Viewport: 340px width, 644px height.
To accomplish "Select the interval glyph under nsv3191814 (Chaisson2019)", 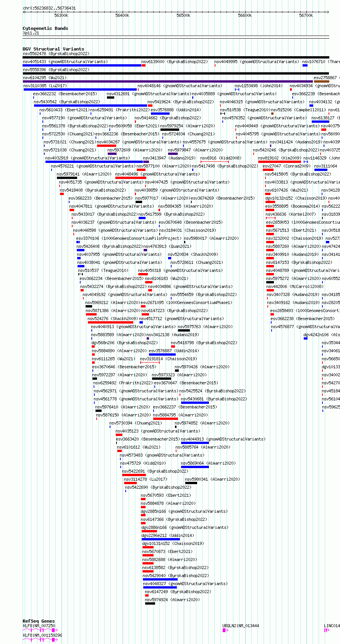I will click(x=150, y=363).
